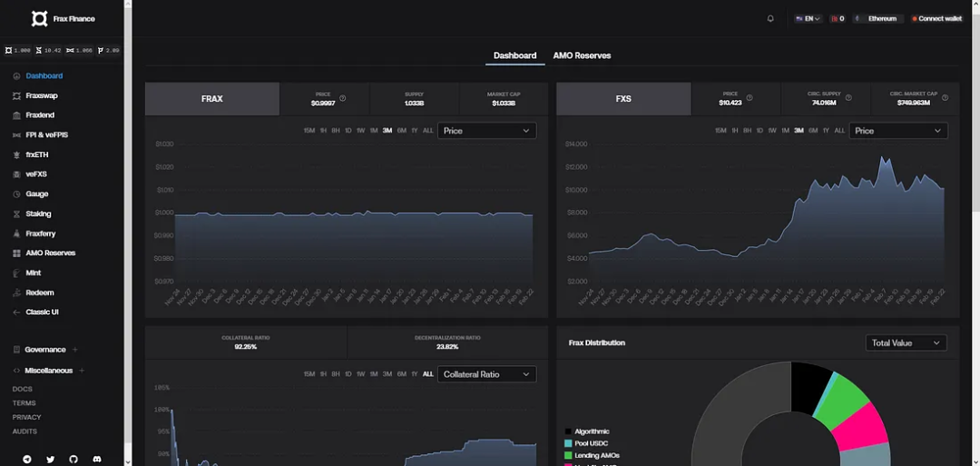The width and height of the screenshot is (980, 466).
Task: Click the Algorithmic legend color swatch
Action: 568,431
